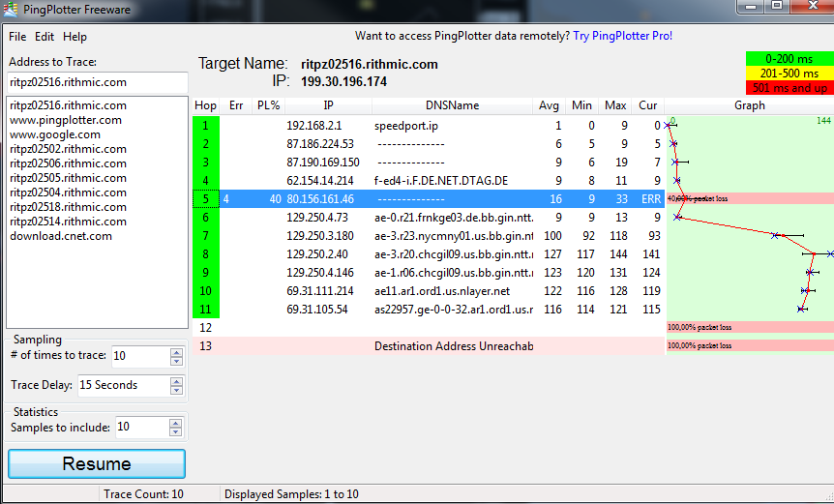The width and height of the screenshot is (834, 504).
Task: Click the hop 12 packet loss graph bar
Action: [x=750, y=328]
